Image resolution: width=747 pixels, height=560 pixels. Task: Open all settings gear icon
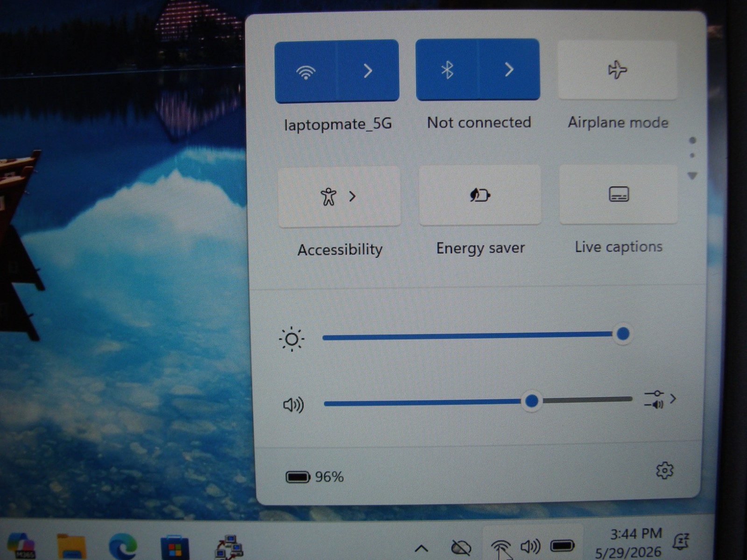point(664,470)
